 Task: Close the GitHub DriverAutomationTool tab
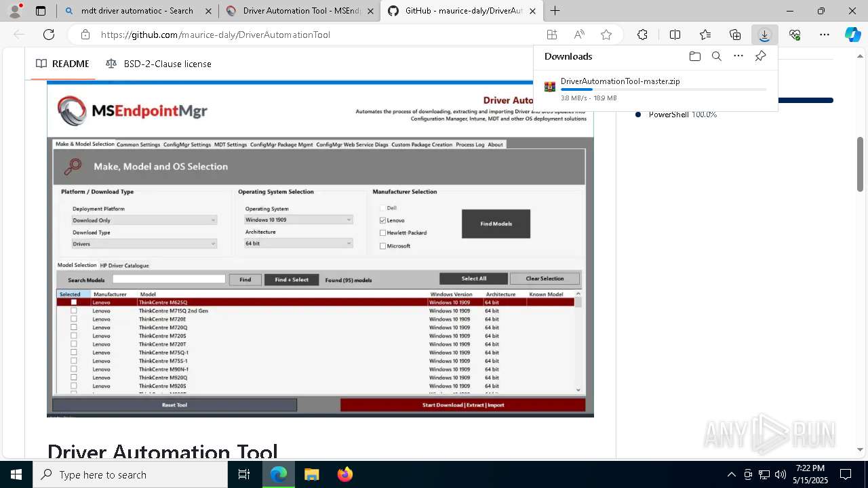tap(533, 11)
